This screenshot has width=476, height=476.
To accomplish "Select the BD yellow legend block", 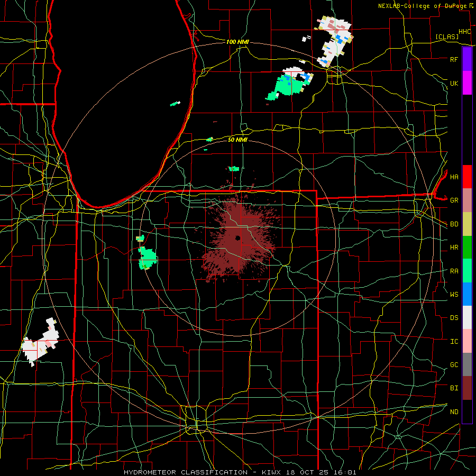I will click(x=467, y=224).
